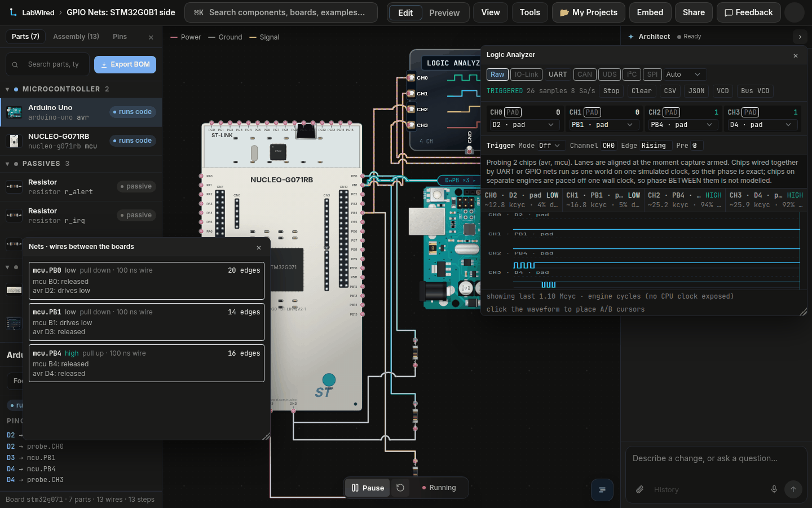
Task: Click the r_alert resistor icon
Action: coord(14,186)
